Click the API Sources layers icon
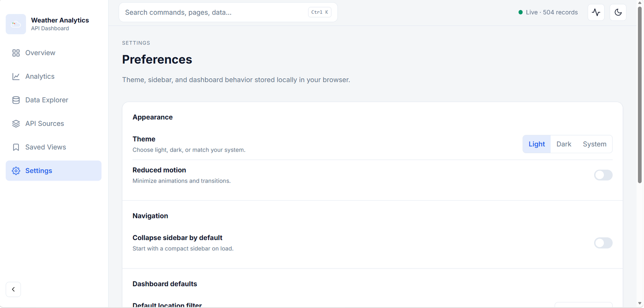This screenshot has height=308, width=644. (x=16, y=123)
